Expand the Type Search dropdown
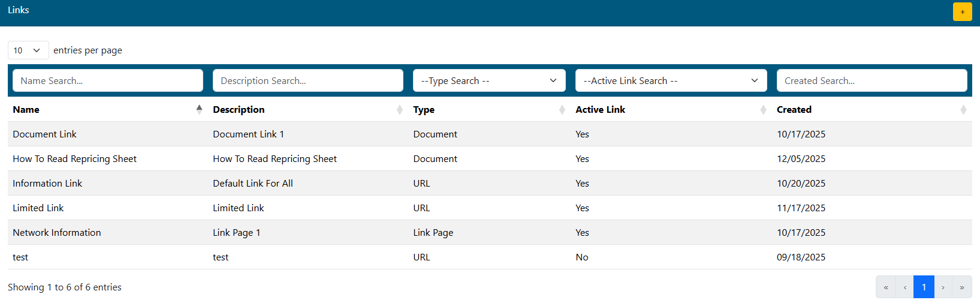 489,81
